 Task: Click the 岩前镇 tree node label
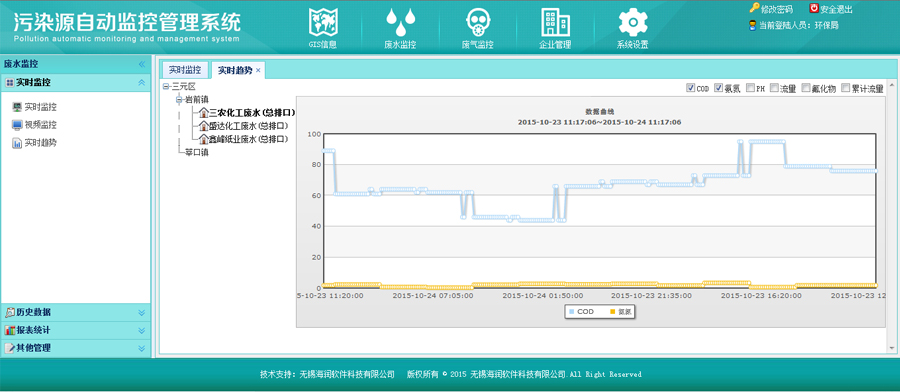pyautogui.click(x=196, y=100)
